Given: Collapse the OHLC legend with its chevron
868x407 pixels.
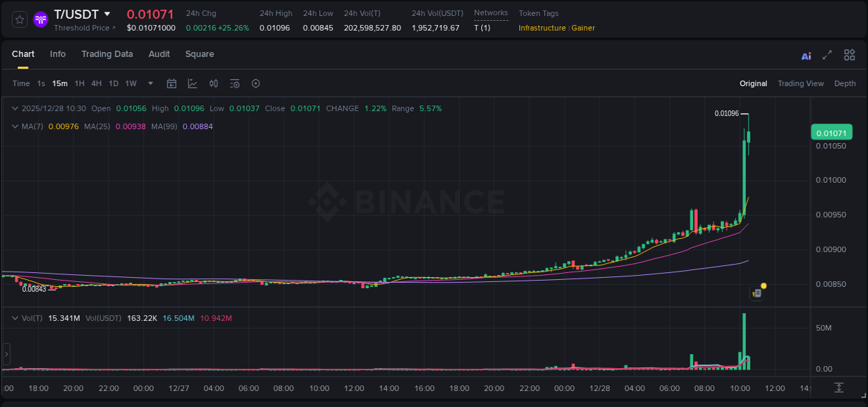Looking at the screenshot, I should coord(15,108).
